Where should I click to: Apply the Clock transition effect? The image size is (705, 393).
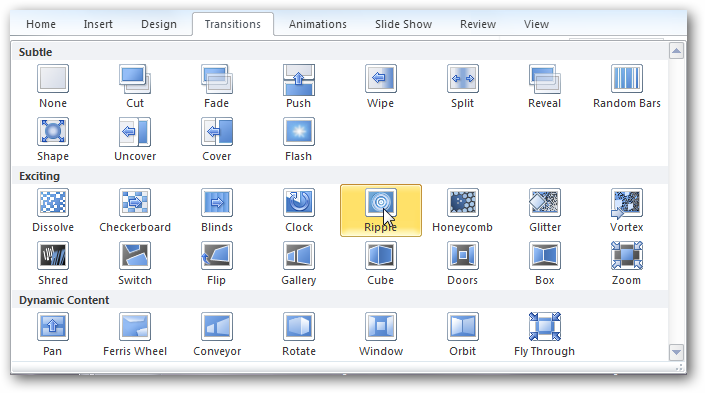299,210
